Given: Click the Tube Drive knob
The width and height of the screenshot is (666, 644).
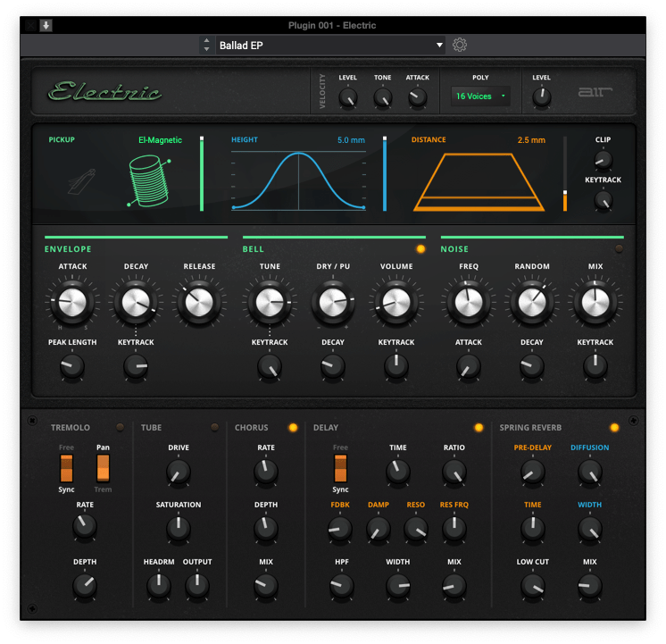Looking at the screenshot, I should point(179,472).
